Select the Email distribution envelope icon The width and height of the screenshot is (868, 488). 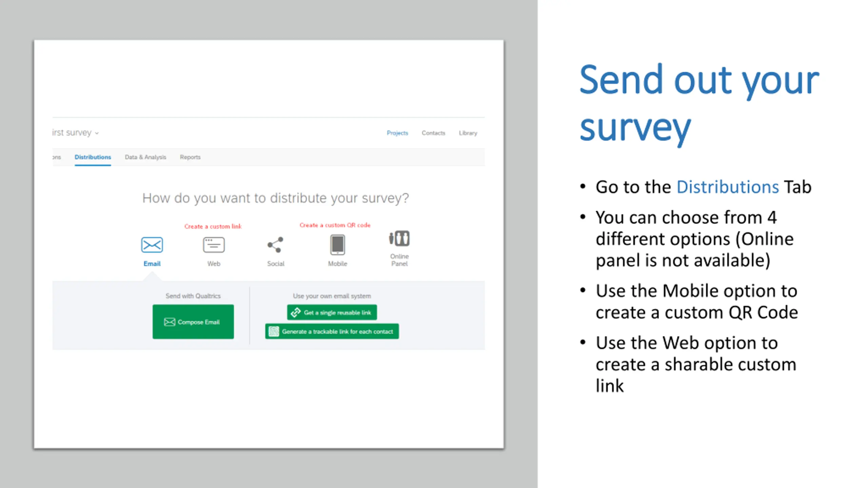coord(152,245)
